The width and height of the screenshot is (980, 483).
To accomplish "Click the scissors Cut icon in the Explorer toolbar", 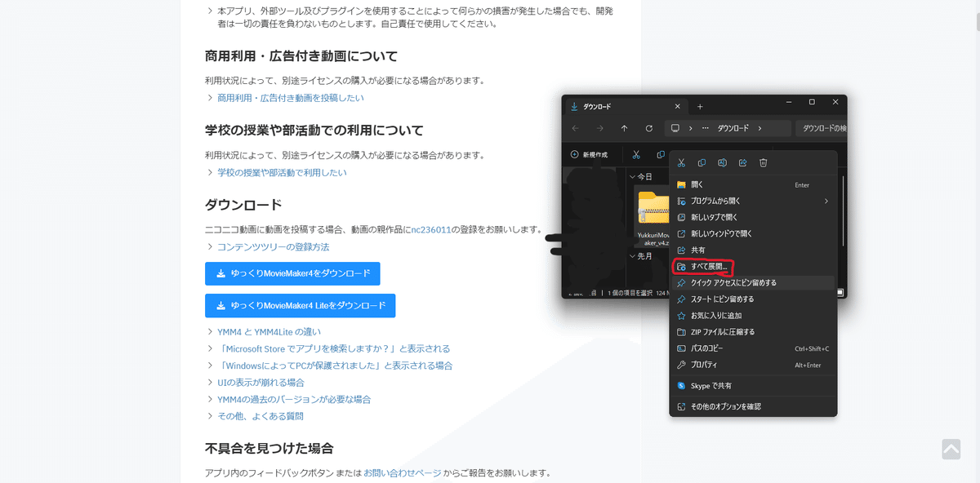I will point(635,154).
